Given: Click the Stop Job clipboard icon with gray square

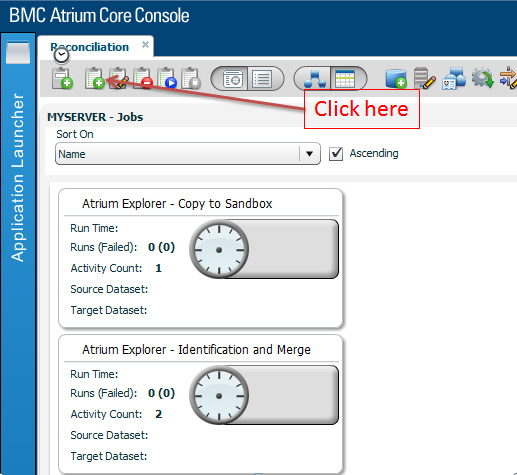Looking at the screenshot, I should click(191, 78).
